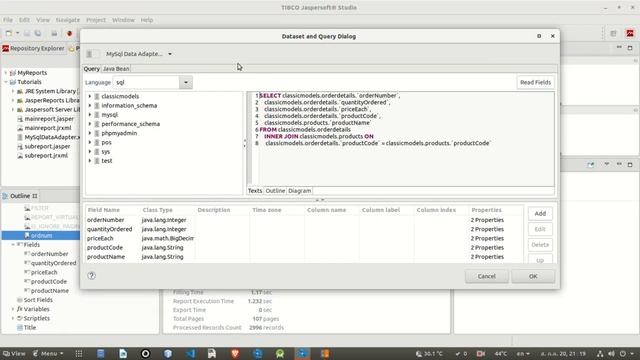
Task: Open the power icon in the system tray
Action: pyautogui.click(x=623, y=353)
